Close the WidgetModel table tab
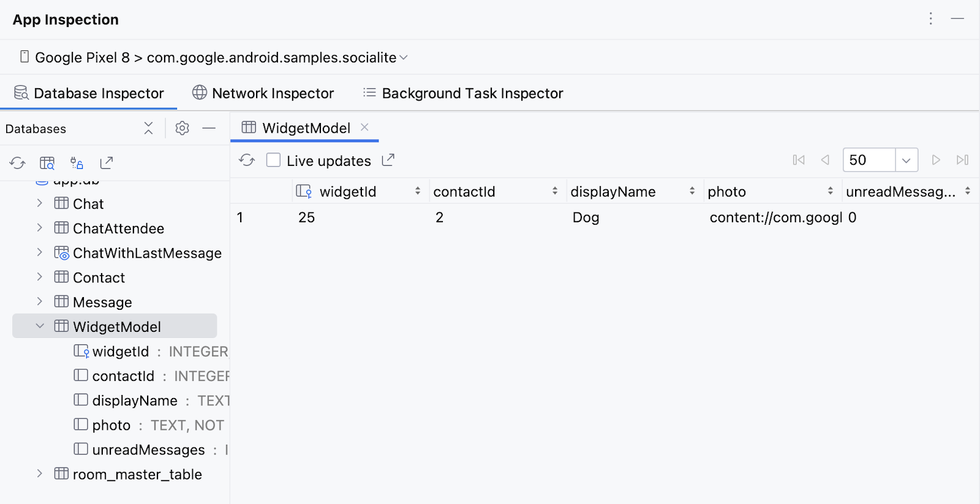This screenshot has width=980, height=504. pyautogui.click(x=364, y=127)
